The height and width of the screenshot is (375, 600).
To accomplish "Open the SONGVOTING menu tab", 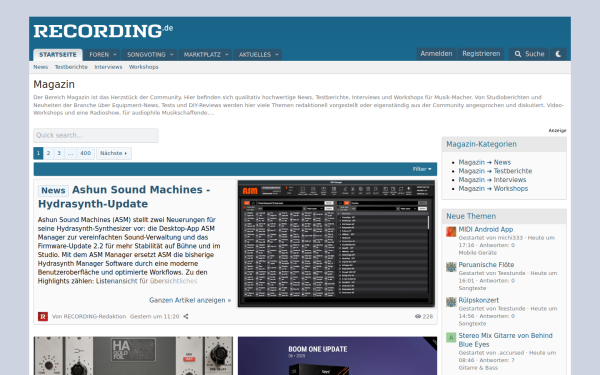I will pyautogui.click(x=146, y=55).
